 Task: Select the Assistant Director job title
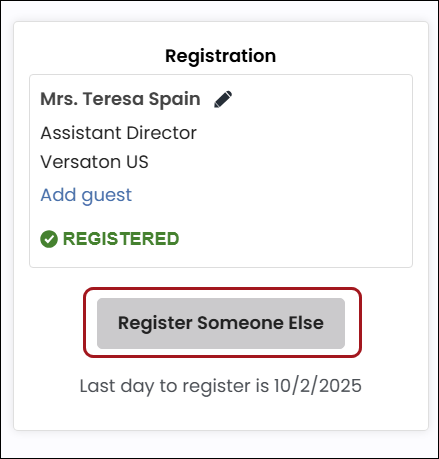coord(119,133)
